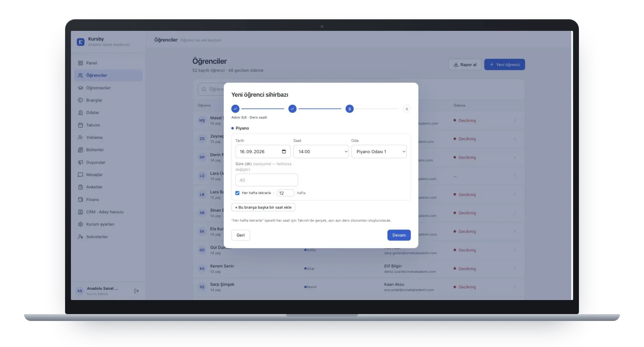Image resolution: width=644 pixels, height=347 pixels.
Task: Open the Panel sidebar item
Action: (108, 63)
